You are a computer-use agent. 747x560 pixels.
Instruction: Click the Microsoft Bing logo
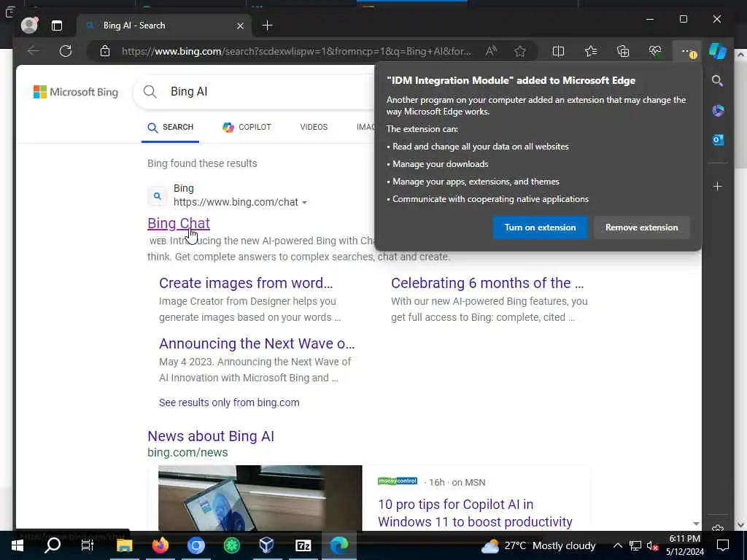pyautogui.click(x=76, y=92)
